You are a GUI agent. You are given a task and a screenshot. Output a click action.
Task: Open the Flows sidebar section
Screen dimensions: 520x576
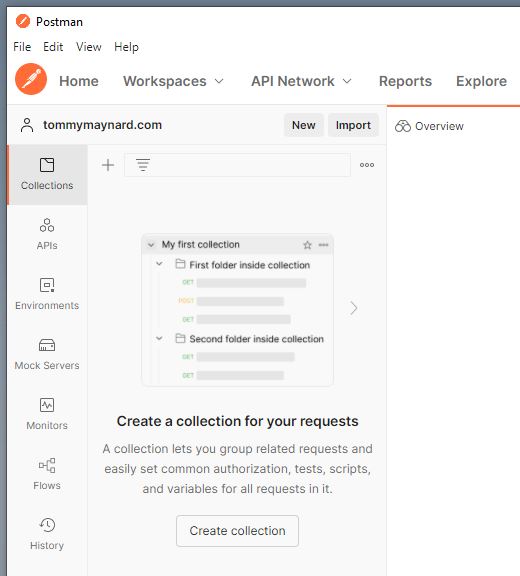coord(47,474)
